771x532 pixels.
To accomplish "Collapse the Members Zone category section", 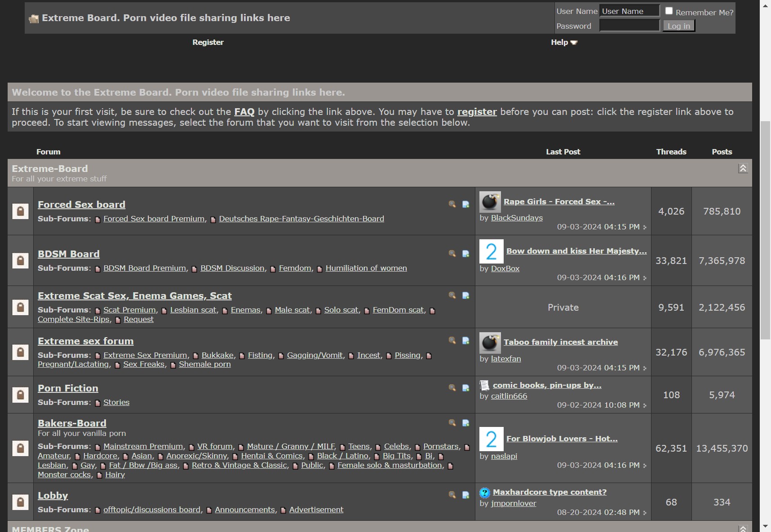I will click(743, 528).
